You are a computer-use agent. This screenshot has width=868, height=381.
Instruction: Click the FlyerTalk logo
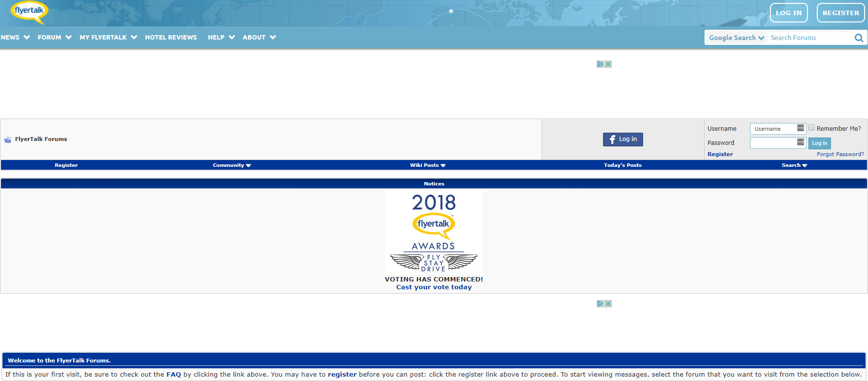29,12
